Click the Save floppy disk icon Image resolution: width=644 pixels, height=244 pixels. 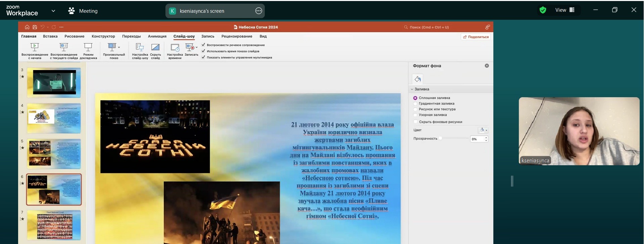[x=35, y=27]
